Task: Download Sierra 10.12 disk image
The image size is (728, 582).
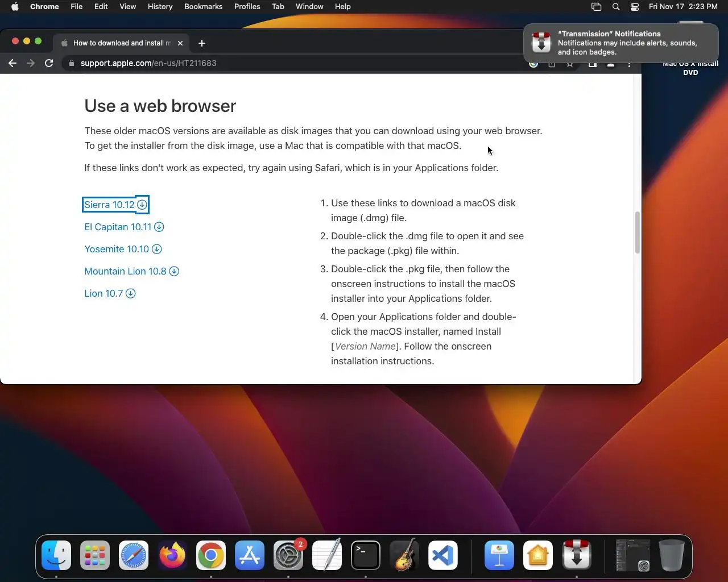Action: click(x=115, y=205)
